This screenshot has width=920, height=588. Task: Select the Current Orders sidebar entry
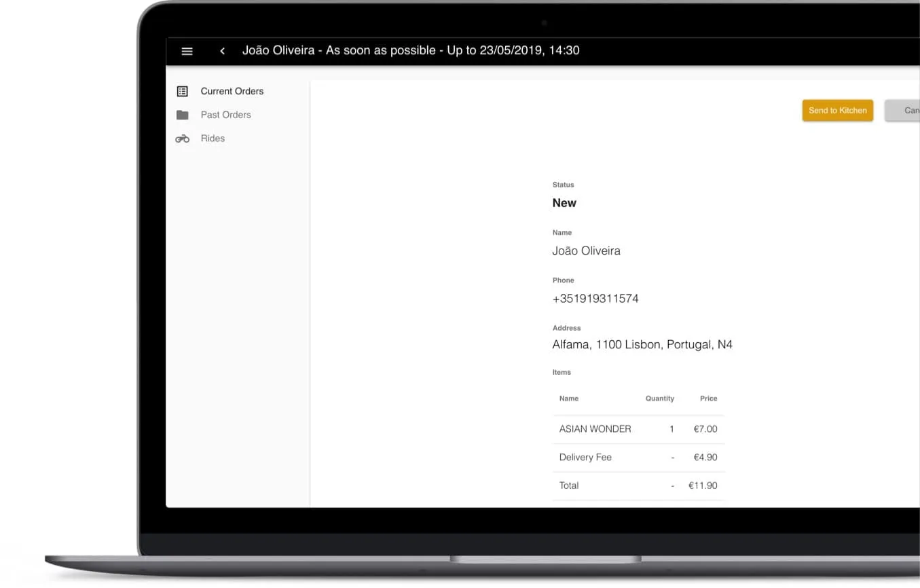[x=232, y=90]
